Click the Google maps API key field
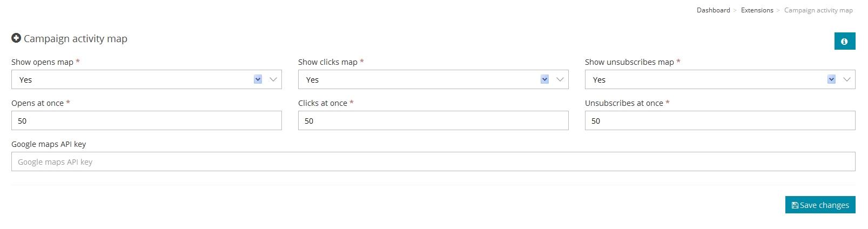The width and height of the screenshot is (868, 229). tap(433, 161)
